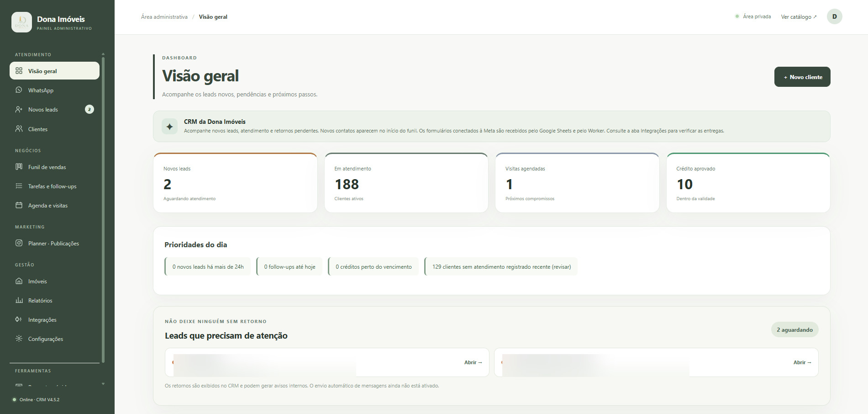The height and width of the screenshot is (414, 868).
Task: Open the D user avatar
Action: point(834,16)
